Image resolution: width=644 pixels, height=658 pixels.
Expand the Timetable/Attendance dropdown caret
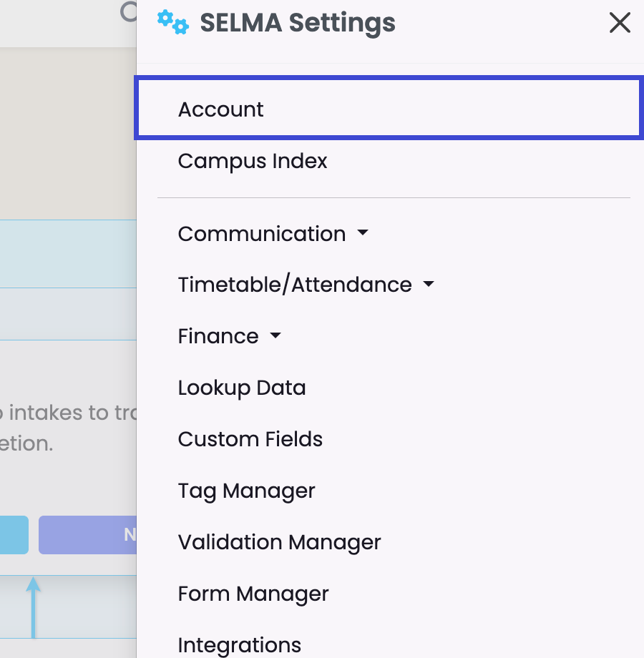click(429, 285)
